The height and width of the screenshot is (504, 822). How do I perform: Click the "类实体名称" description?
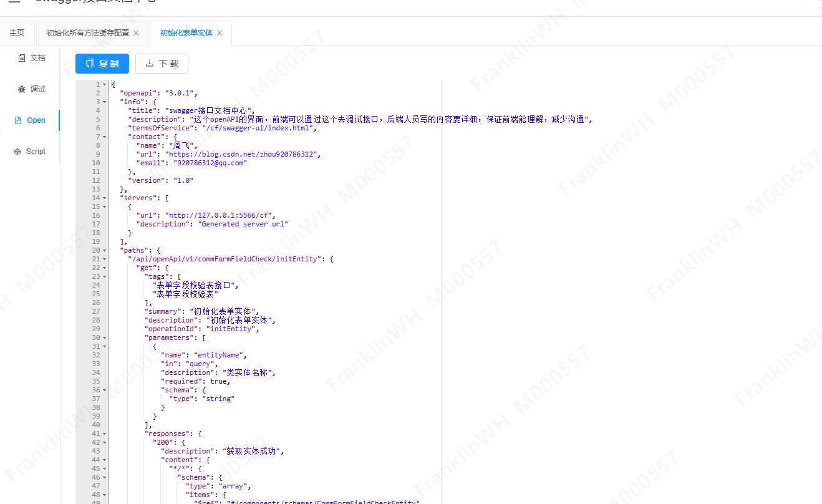248,372
